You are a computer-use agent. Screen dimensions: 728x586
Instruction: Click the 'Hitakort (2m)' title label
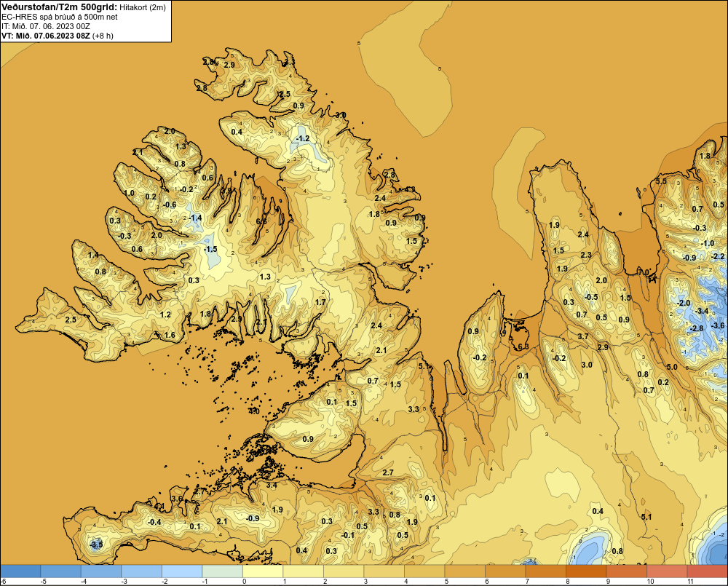[x=143, y=7]
